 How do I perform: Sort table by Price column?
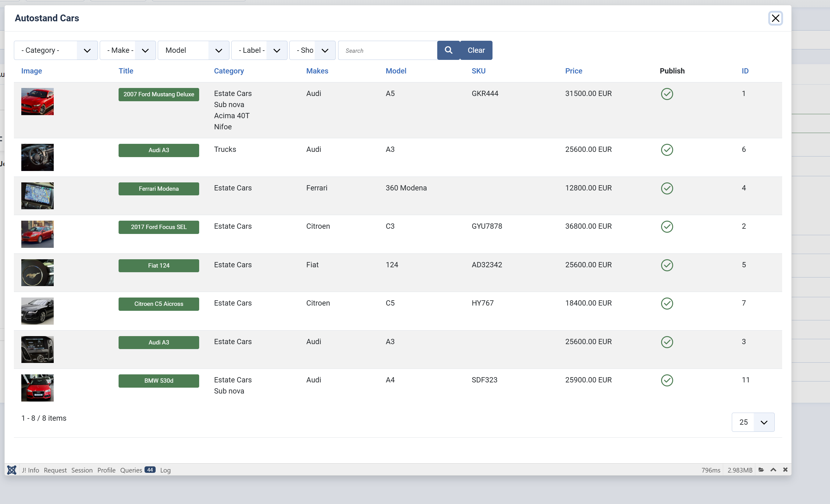click(574, 71)
